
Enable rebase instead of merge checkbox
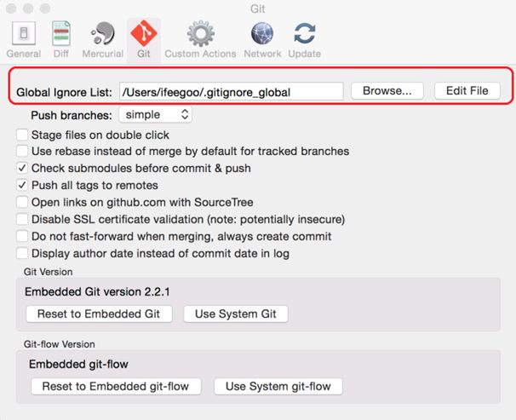click(x=22, y=151)
